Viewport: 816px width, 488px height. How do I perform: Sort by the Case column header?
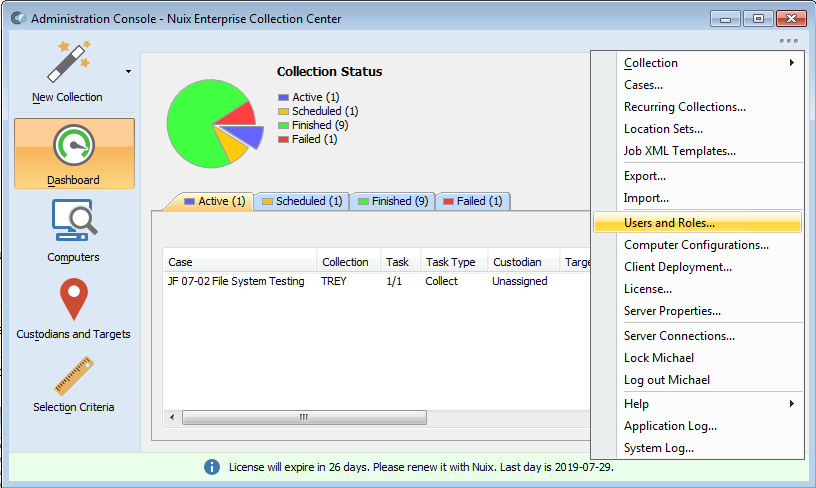pos(240,262)
